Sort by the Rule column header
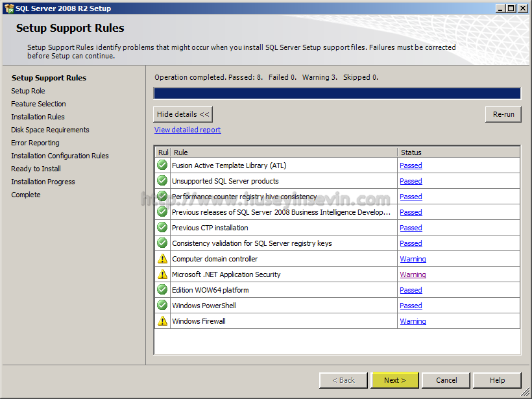Screen dimensions: 532x399 click(x=284, y=152)
